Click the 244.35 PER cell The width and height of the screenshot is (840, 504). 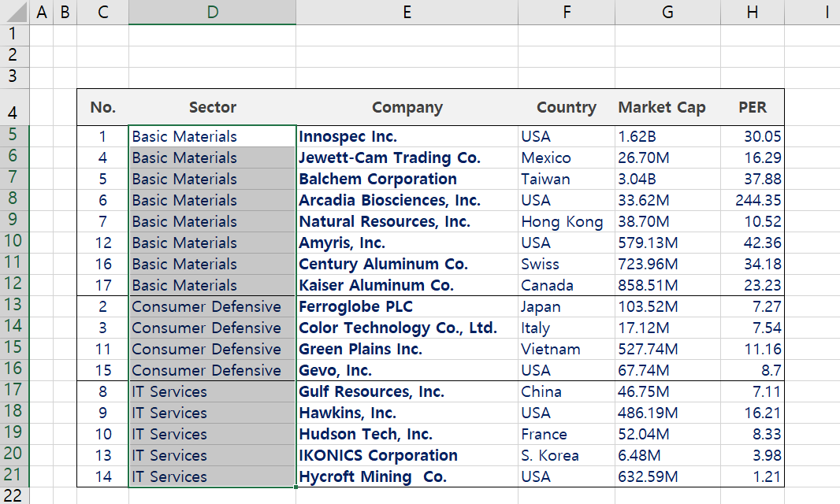coord(753,200)
